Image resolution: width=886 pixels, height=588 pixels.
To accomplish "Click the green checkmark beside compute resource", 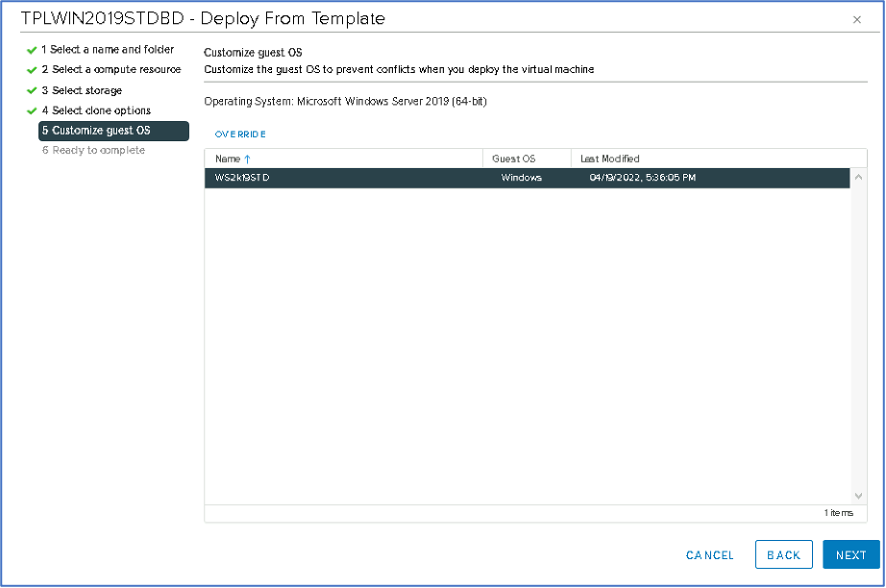I will pyautogui.click(x=32, y=70).
